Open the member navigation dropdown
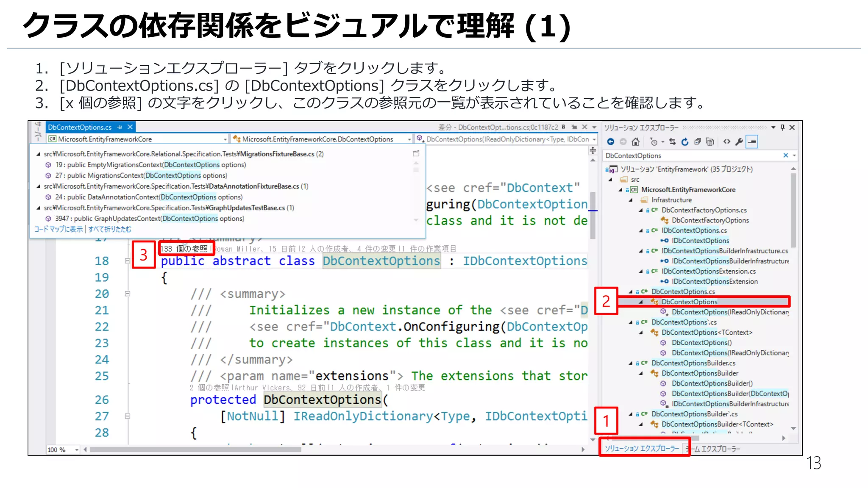Screen dimensions: 868x488 click(594, 139)
